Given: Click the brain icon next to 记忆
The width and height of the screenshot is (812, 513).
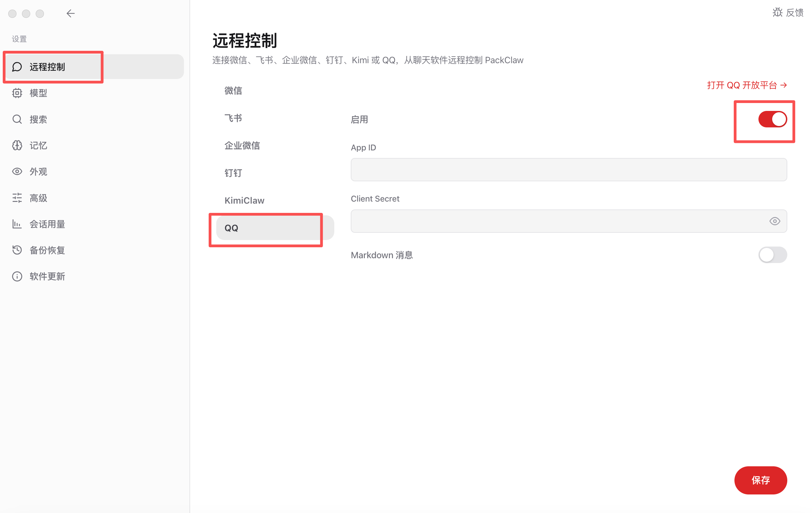Looking at the screenshot, I should point(17,145).
